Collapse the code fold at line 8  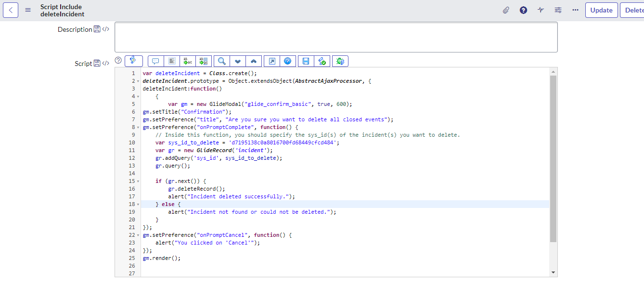click(x=138, y=127)
